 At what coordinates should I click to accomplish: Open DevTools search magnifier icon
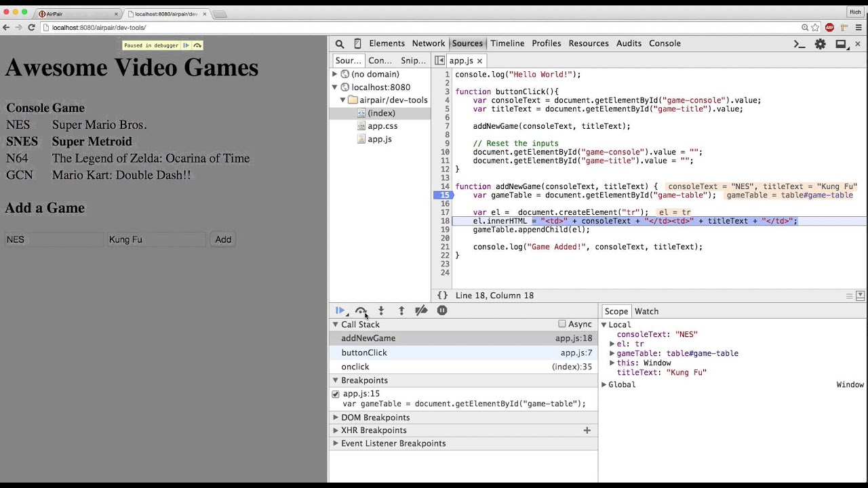point(340,44)
